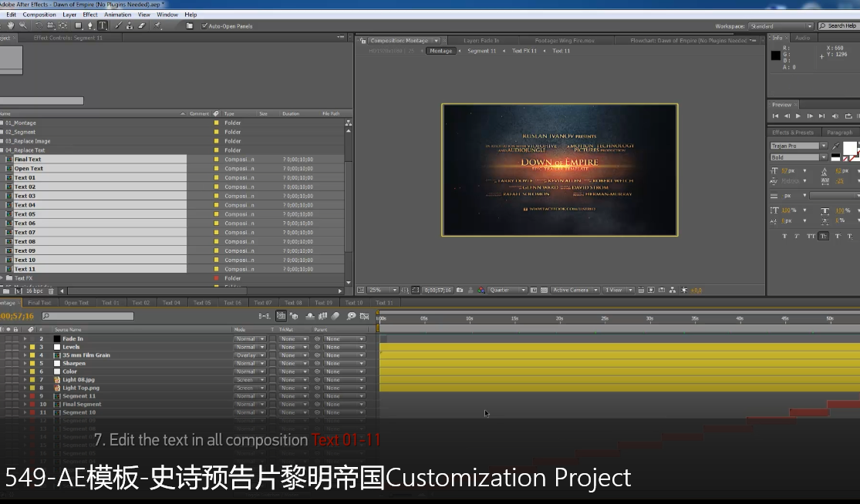
Task: Select the Zoom magnifier tool in toolbar
Action: [23, 25]
